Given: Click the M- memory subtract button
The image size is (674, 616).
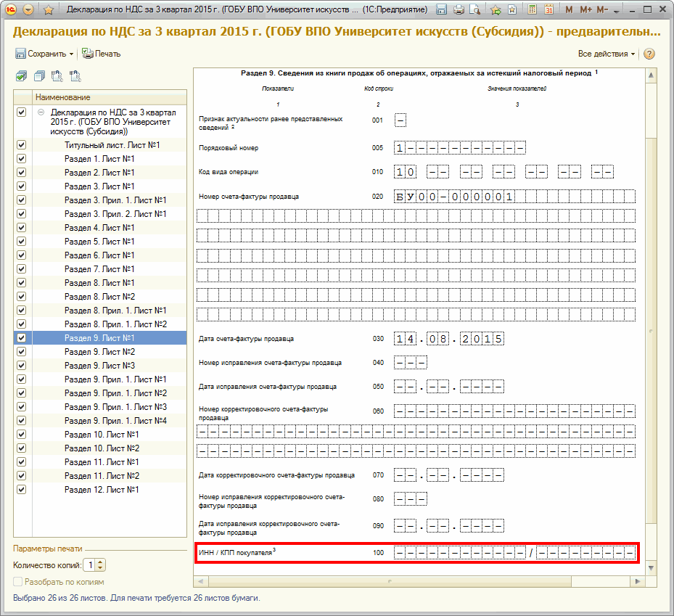Looking at the screenshot, I should coord(602,9).
